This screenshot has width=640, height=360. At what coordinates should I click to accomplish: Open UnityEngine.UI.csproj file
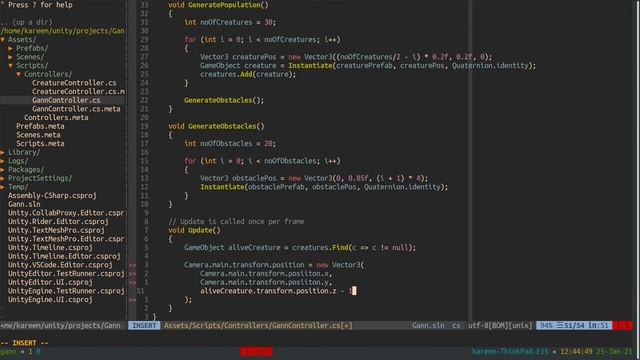[x=50, y=299]
